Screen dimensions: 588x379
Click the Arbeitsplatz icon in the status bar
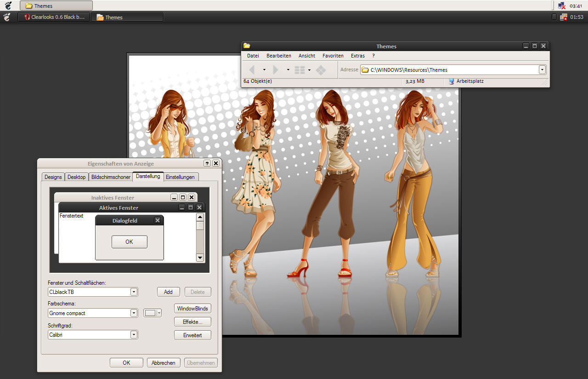(451, 81)
